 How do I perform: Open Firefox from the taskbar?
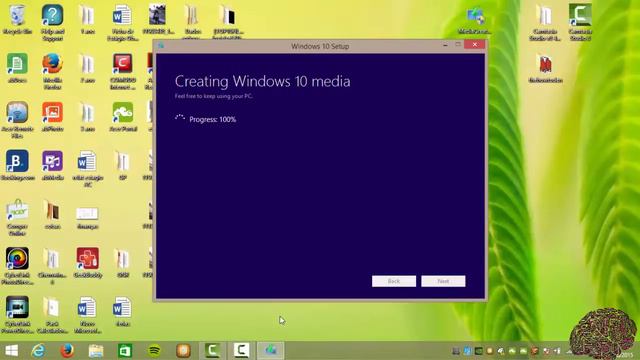click(67, 351)
